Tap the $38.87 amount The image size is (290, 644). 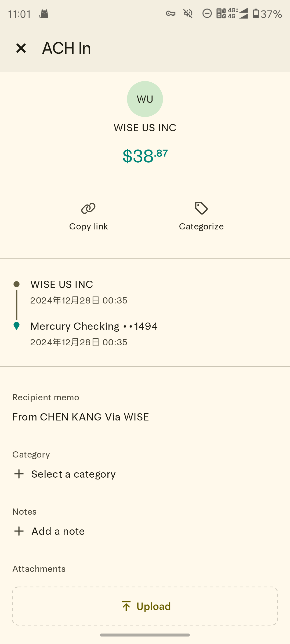click(x=145, y=156)
